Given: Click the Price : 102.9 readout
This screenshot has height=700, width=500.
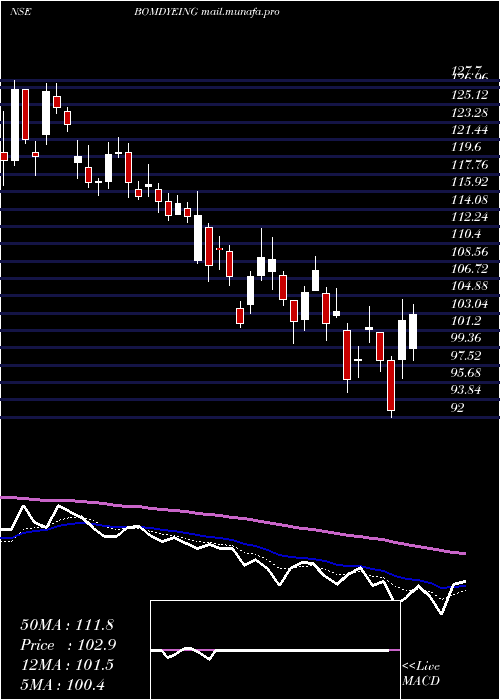Looking at the screenshot, I should [69, 645].
